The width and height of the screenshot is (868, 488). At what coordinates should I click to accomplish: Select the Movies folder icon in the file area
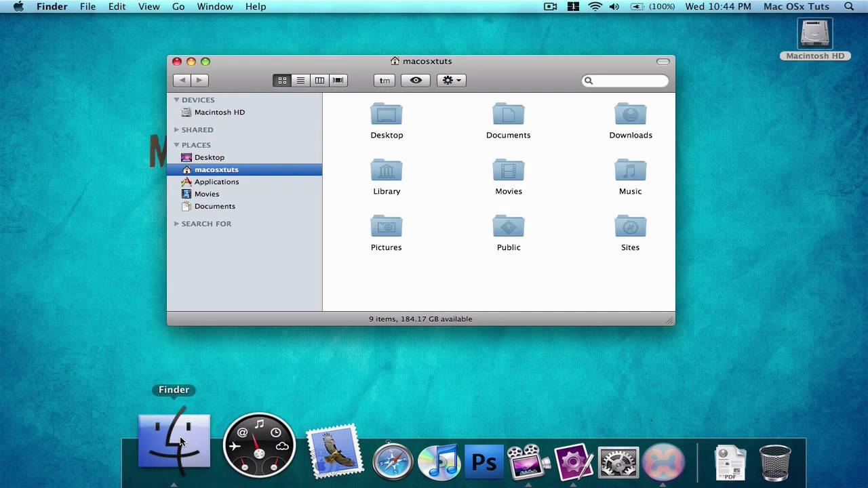coord(509,171)
